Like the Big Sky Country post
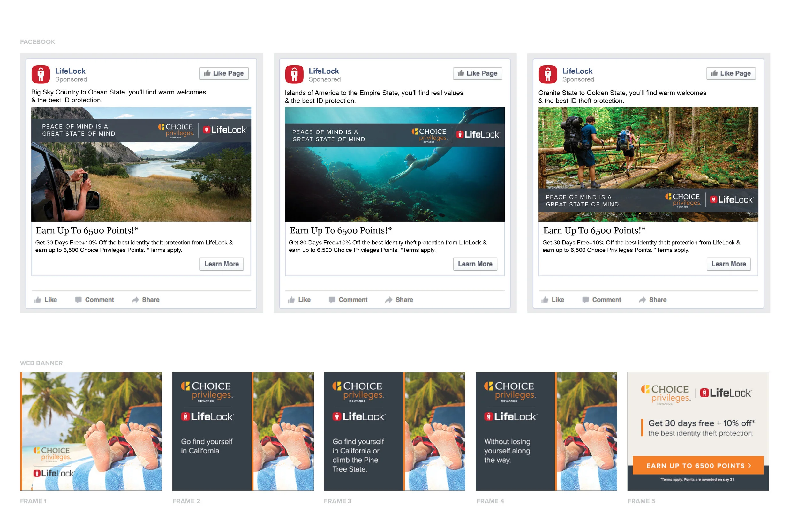Image resolution: width=798 pixels, height=532 pixels. (x=45, y=300)
